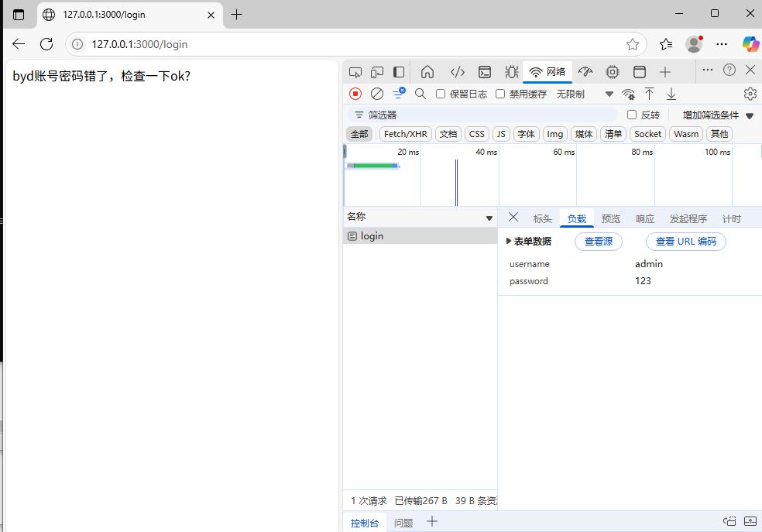762x532 pixels.
Task: Open DevTools Welcome home panel
Action: coord(427,72)
